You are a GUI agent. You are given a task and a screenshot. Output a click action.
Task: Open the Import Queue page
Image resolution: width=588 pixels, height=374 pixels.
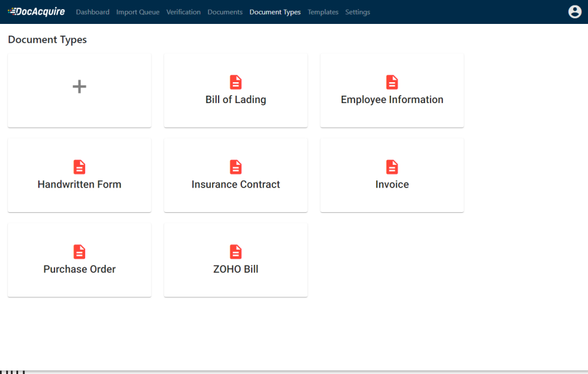click(138, 12)
